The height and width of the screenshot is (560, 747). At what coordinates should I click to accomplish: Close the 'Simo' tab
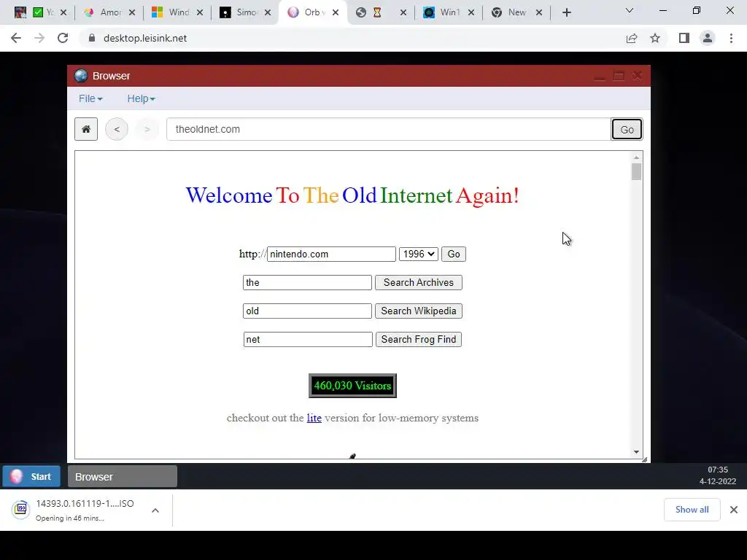point(268,12)
